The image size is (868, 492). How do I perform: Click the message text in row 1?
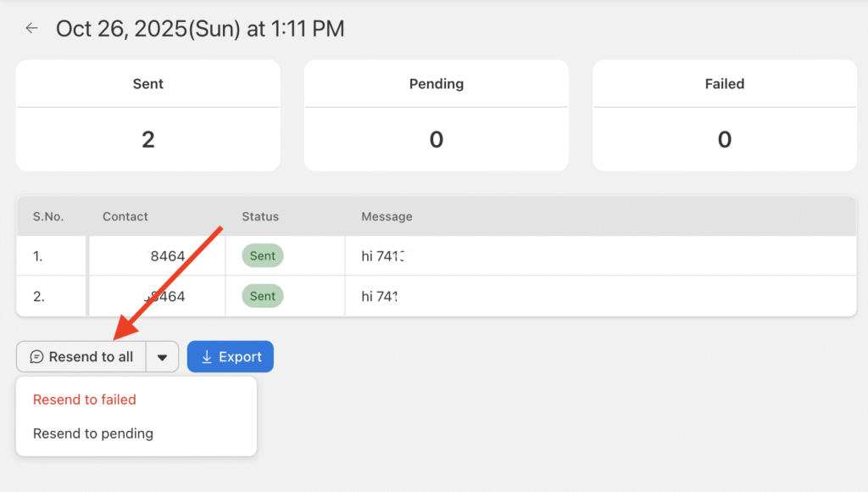(381, 255)
